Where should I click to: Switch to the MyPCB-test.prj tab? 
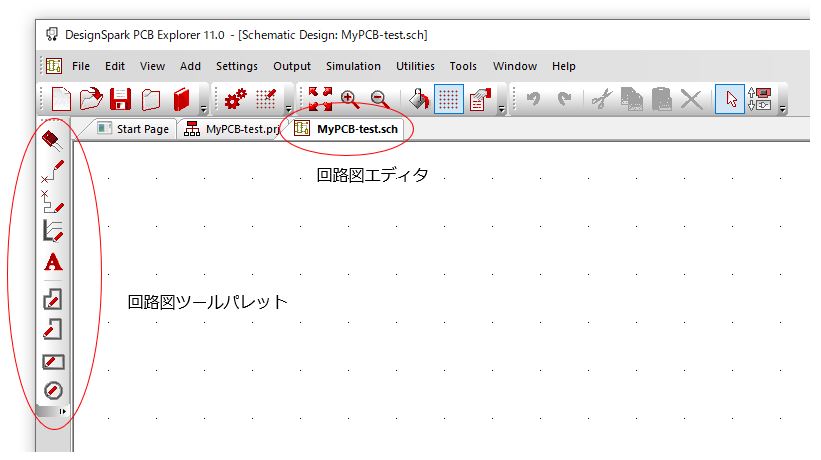click(232, 130)
